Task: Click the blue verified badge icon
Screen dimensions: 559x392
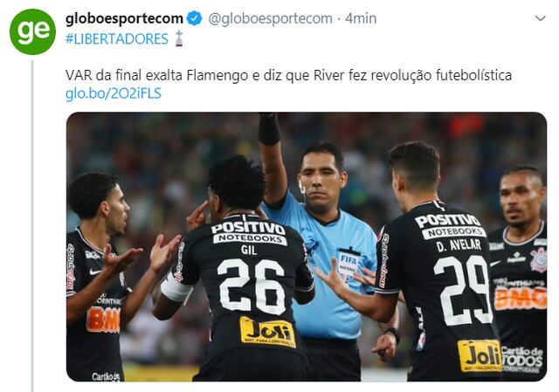Action: point(195,18)
